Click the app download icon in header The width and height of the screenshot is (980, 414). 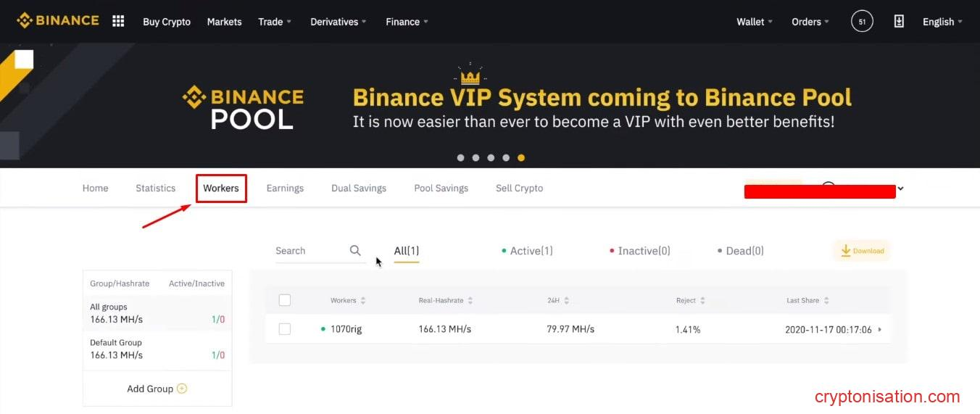tap(899, 22)
